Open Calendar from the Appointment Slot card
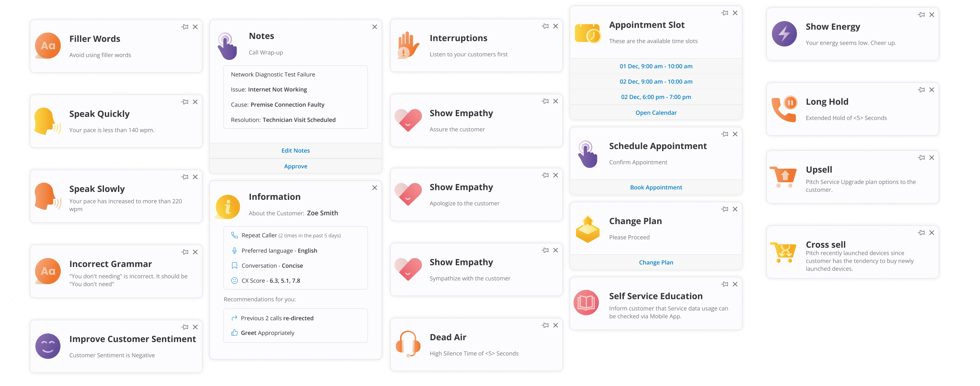The height and width of the screenshot is (386, 980). click(x=655, y=113)
